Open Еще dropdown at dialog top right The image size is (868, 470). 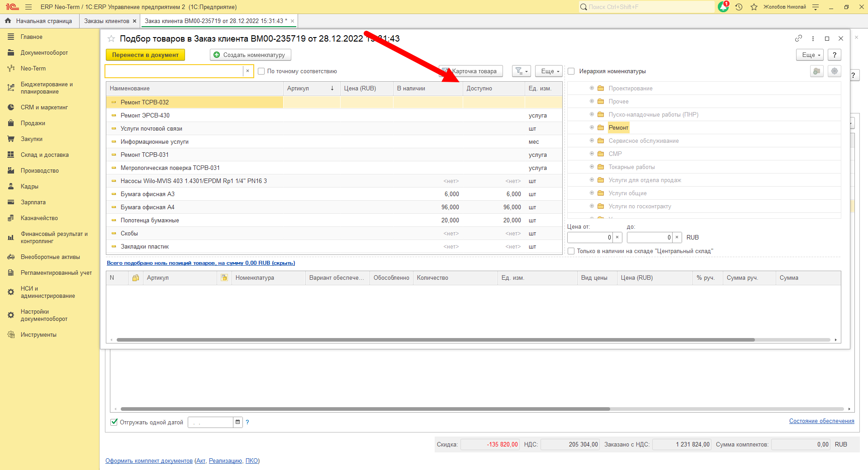tap(810, 55)
